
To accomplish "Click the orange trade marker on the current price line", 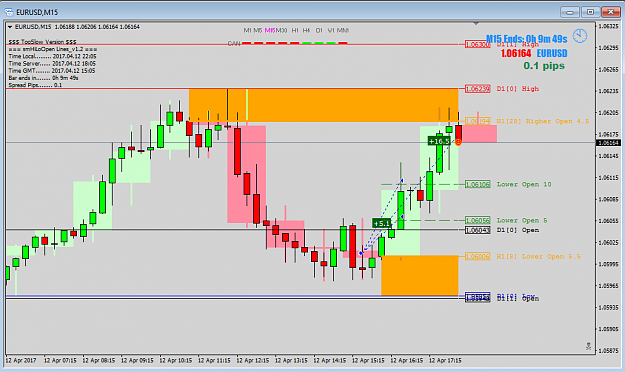I will click(458, 142).
